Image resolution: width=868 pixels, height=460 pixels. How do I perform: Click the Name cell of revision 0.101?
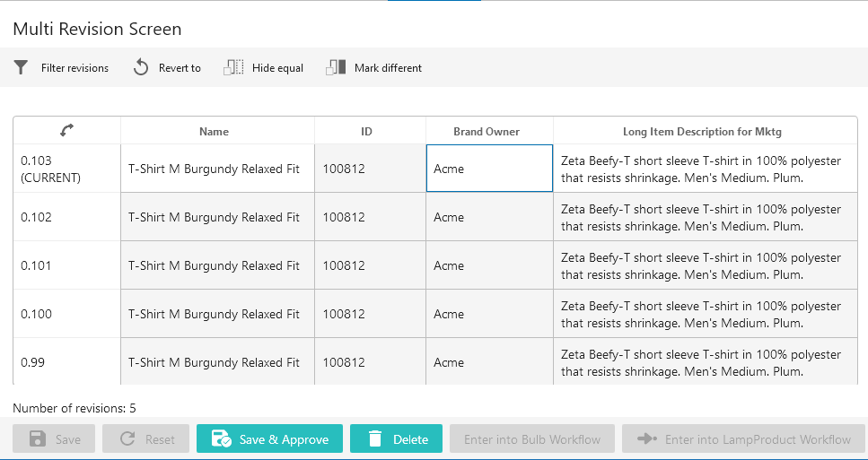[x=217, y=265]
